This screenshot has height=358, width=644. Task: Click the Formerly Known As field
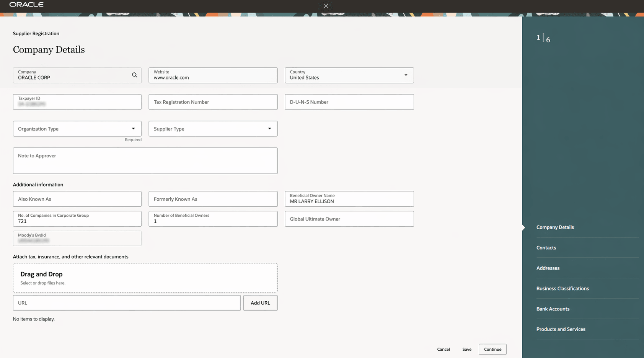pyautogui.click(x=213, y=199)
